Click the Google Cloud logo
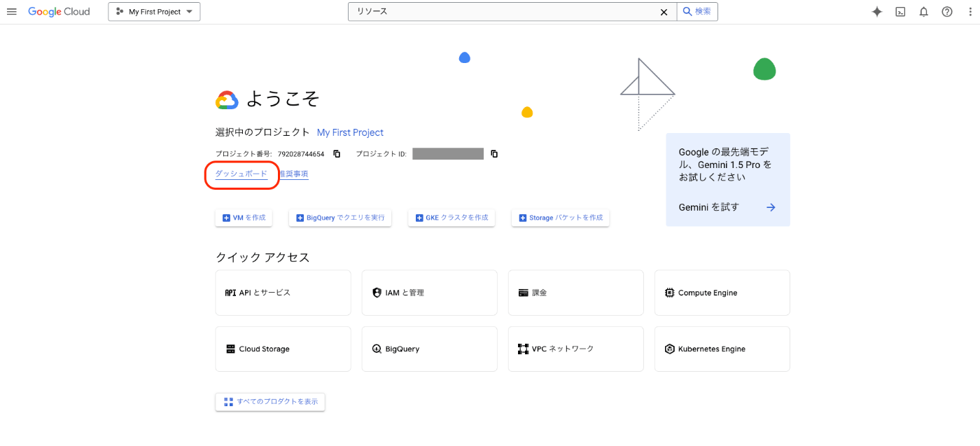 pos(59,12)
